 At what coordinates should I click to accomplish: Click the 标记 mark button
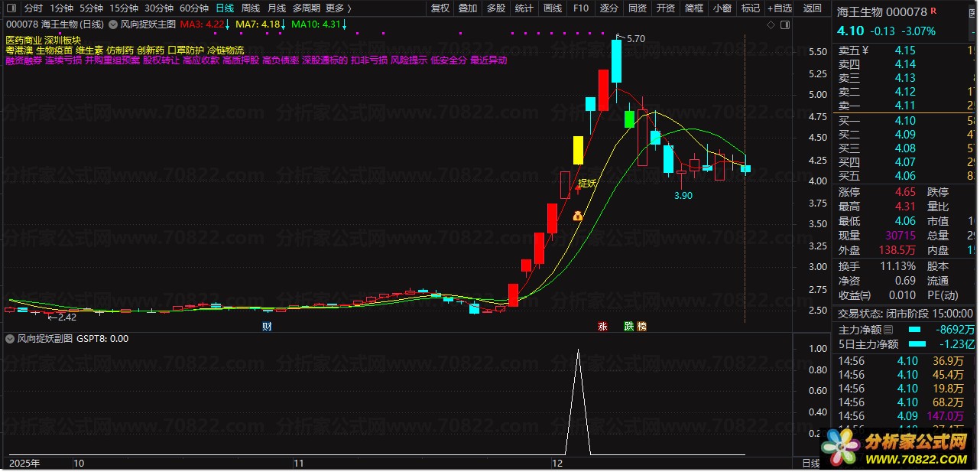click(751, 8)
